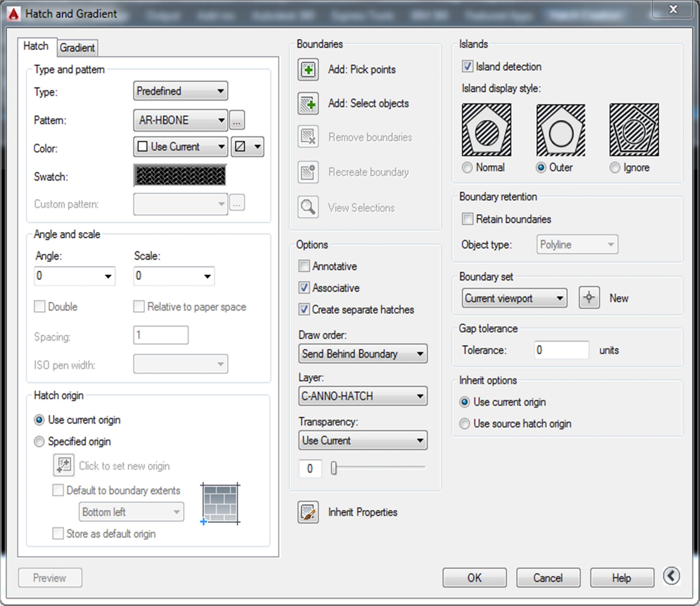Click the Cancel button
The image size is (700, 606).
tap(548, 578)
